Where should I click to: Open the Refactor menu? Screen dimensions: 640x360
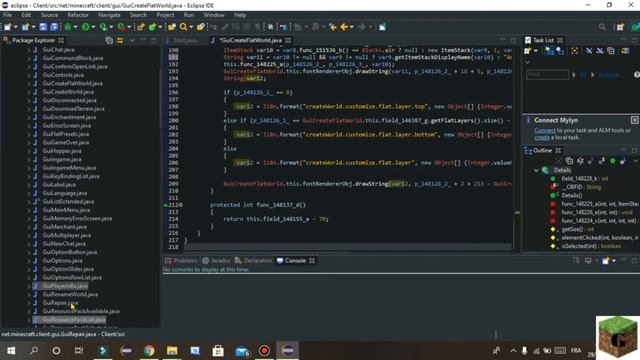78,15
